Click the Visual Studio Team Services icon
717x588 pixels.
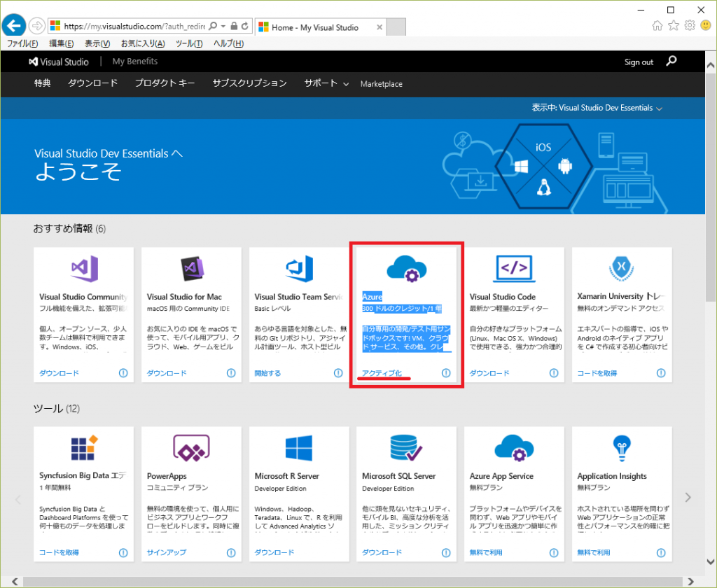300,268
